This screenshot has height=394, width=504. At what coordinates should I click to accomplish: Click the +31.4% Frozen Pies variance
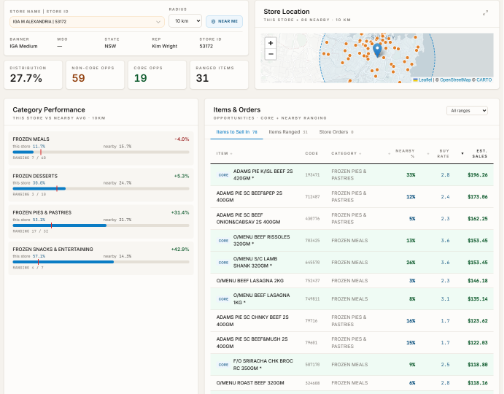(x=180, y=212)
